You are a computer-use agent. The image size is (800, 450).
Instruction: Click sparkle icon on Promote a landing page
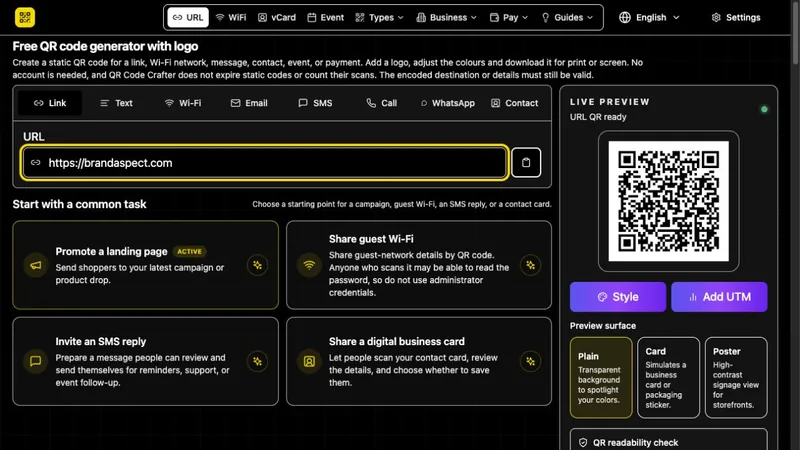click(257, 265)
